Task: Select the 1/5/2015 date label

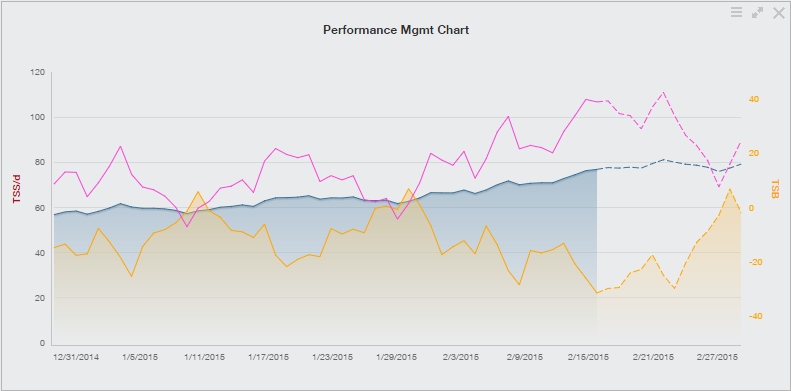Action: [141, 357]
